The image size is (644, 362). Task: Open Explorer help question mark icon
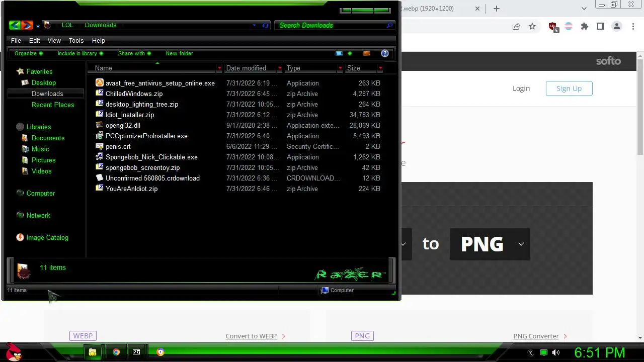coord(385,53)
